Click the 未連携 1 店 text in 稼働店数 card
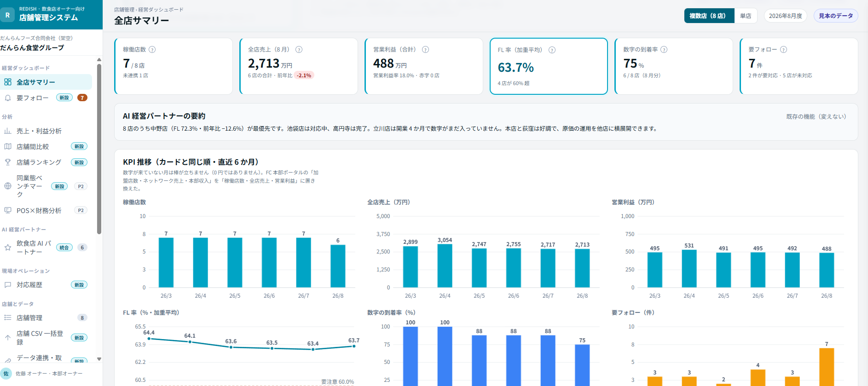Image resolution: width=868 pixels, height=386 pixels. coord(135,75)
